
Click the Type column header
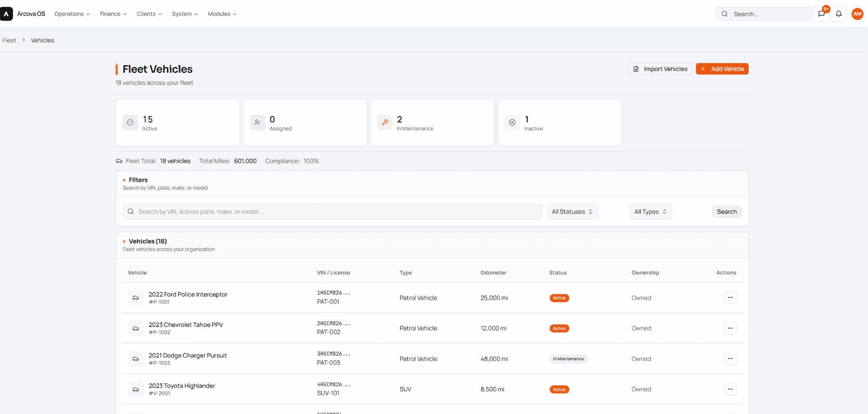pyautogui.click(x=405, y=273)
